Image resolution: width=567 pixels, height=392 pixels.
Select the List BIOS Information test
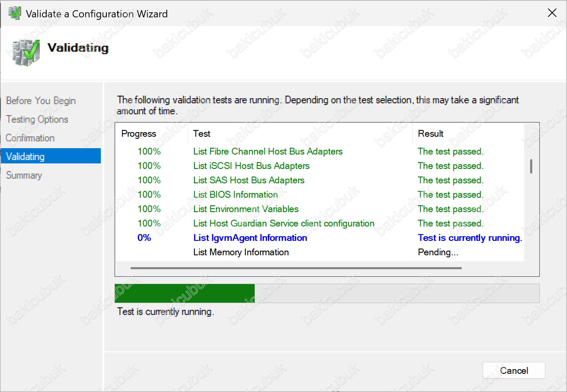(235, 195)
